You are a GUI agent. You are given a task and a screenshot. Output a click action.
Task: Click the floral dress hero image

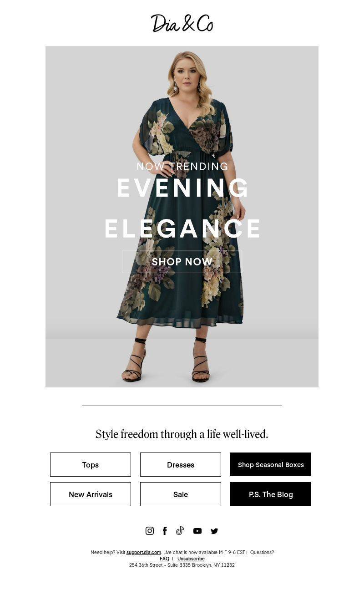(182, 217)
